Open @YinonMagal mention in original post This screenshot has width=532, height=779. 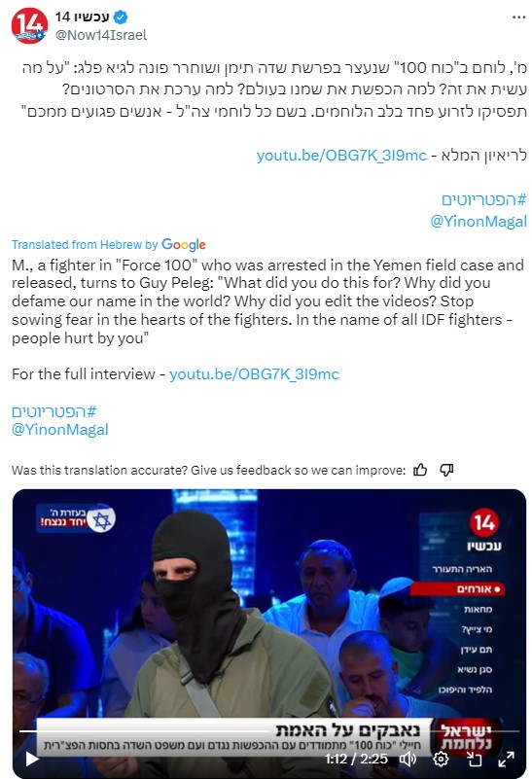coord(479,221)
